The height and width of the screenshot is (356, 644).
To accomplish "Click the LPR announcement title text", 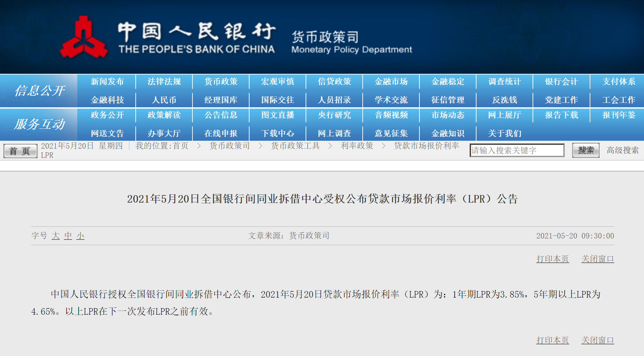I will coord(322,199).
